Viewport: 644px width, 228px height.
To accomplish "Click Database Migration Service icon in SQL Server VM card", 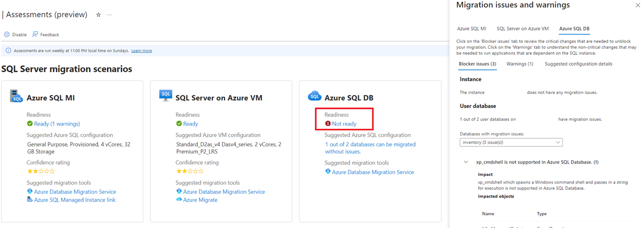I will click(x=179, y=192).
